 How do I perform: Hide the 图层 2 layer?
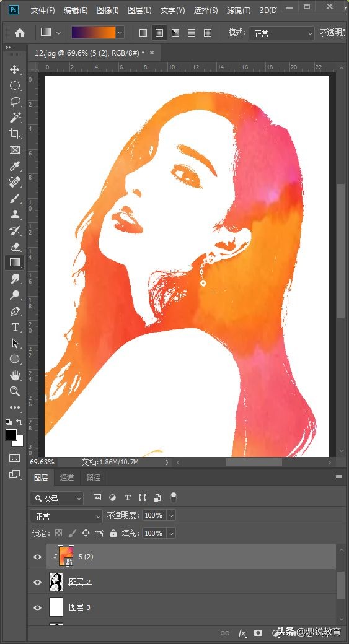coord(37,582)
